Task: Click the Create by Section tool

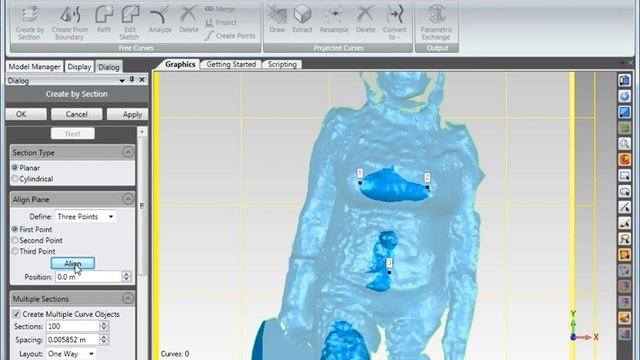Action: (29, 22)
